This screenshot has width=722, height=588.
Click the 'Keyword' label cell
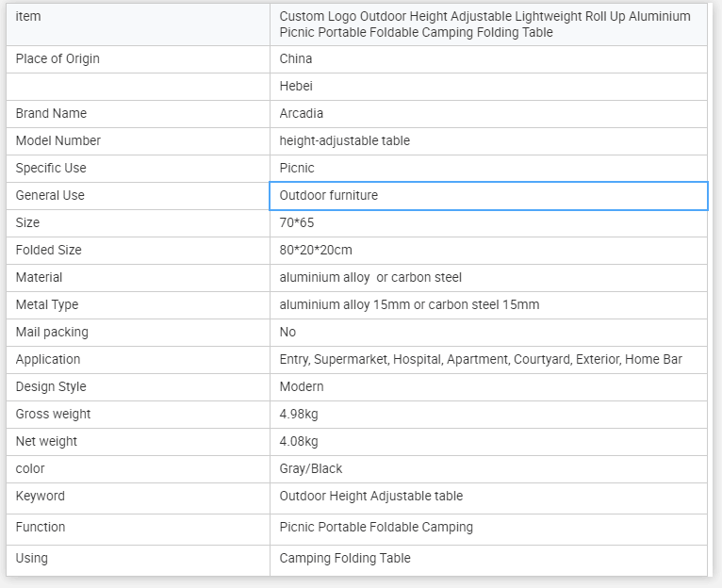click(x=41, y=496)
